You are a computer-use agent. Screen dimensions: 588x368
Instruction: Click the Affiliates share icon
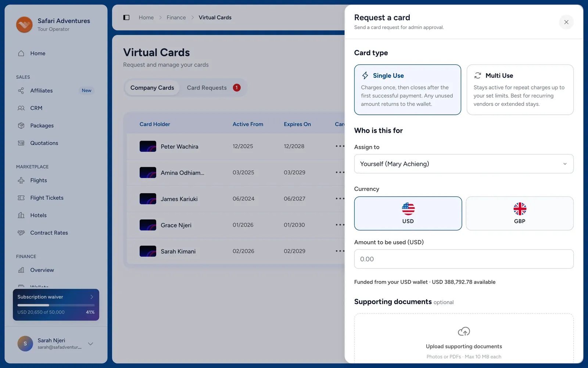coord(21,91)
